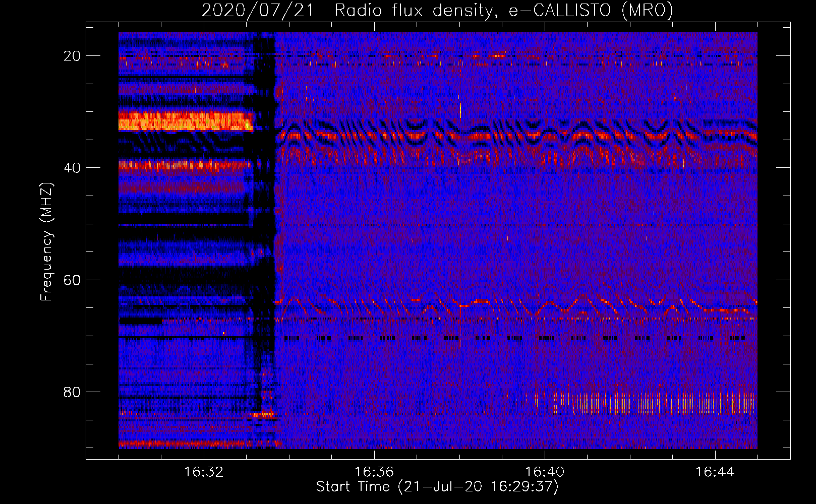Click the plot title 'Radio flux density, e-CALLISTO (MRO)'

tap(504, 11)
